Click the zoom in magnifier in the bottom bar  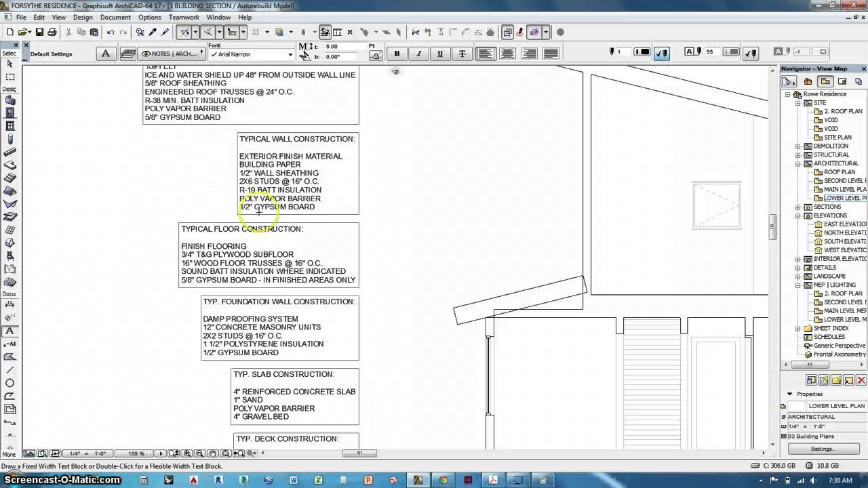coord(187,453)
